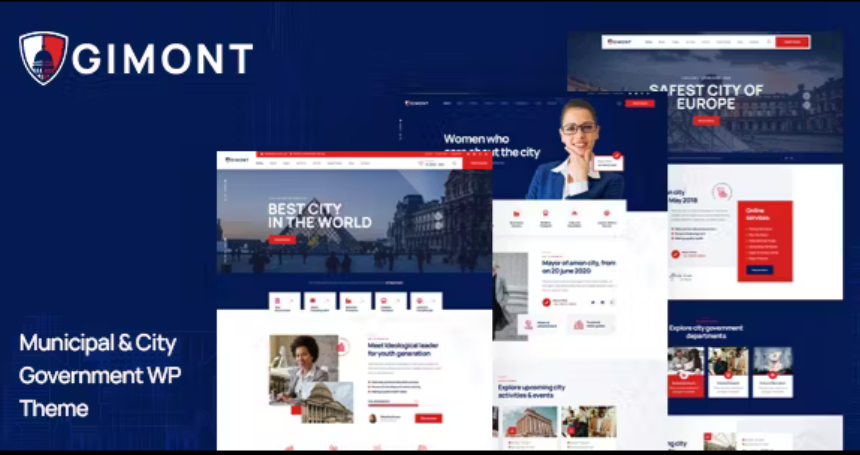Click red circular thumbs-up badge near leader photo
Viewport: 860px width, 455px height.
[x=342, y=346]
